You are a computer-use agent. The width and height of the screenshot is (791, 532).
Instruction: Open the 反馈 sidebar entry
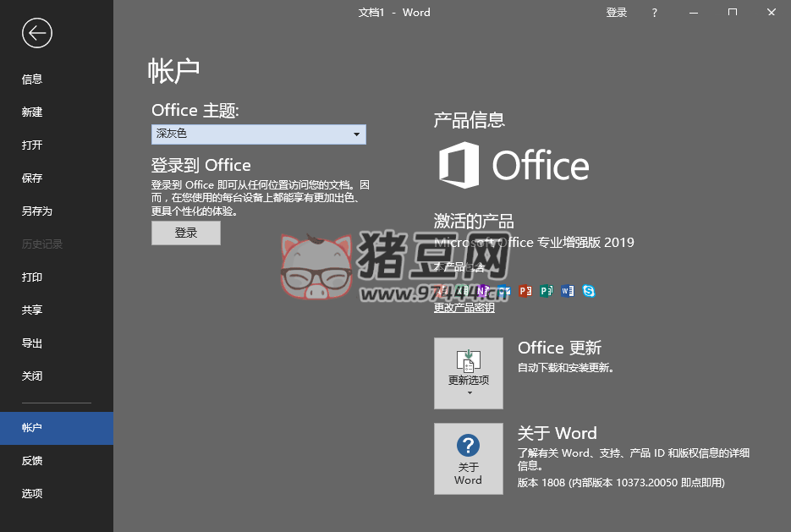(31, 460)
